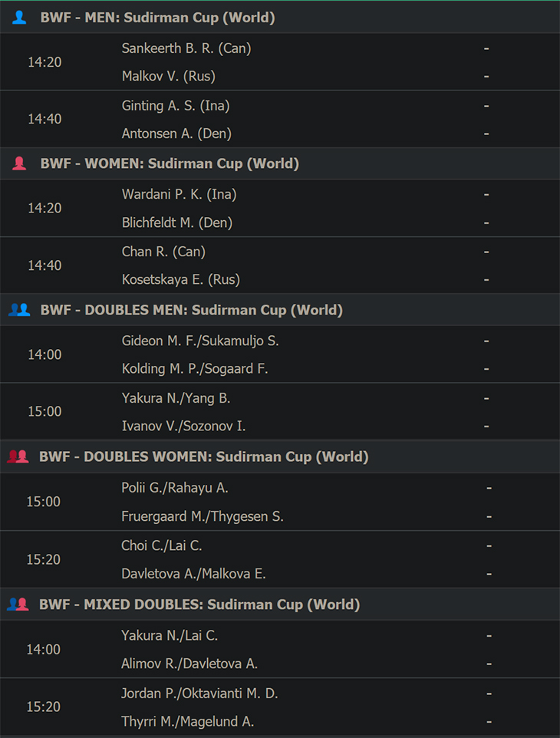The image size is (560, 738).
Task: Open the Gideon M. F./Sukamuljo S. doubles match
Action: tap(280, 354)
